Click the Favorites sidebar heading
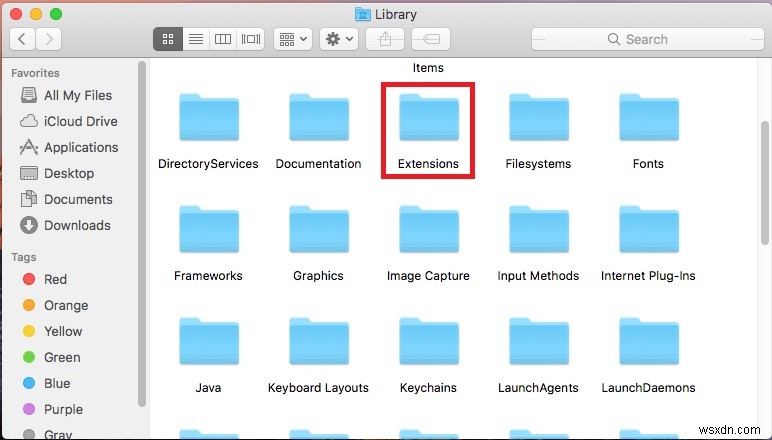Screen dimensions: 772x440 (35, 73)
